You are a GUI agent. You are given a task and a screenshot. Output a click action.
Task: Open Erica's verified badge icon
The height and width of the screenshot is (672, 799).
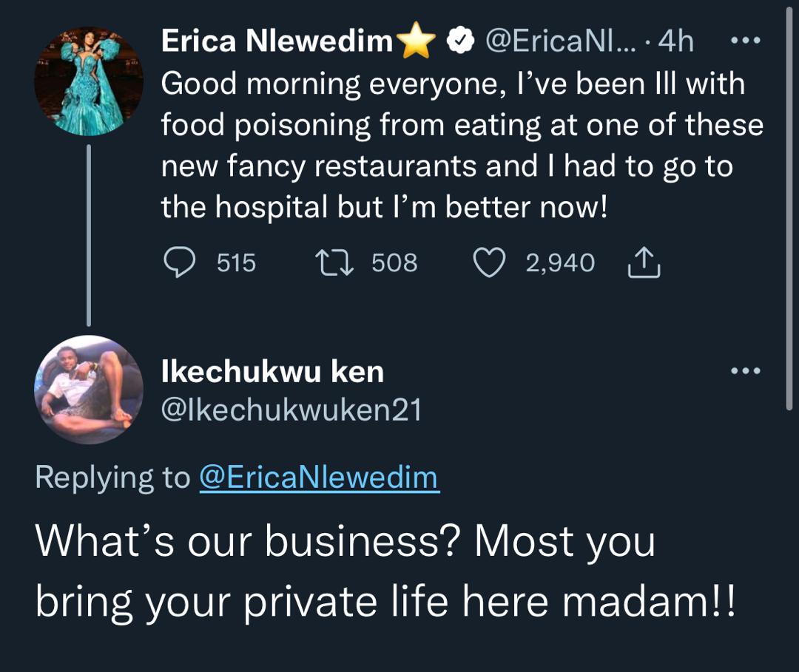[x=461, y=41]
